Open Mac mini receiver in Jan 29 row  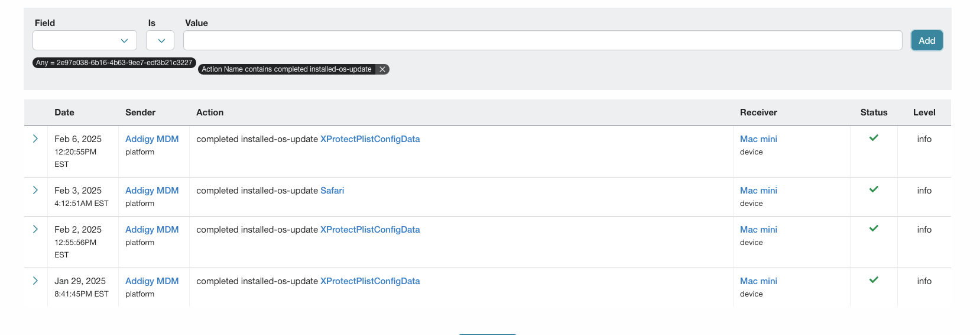pyautogui.click(x=758, y=281)
